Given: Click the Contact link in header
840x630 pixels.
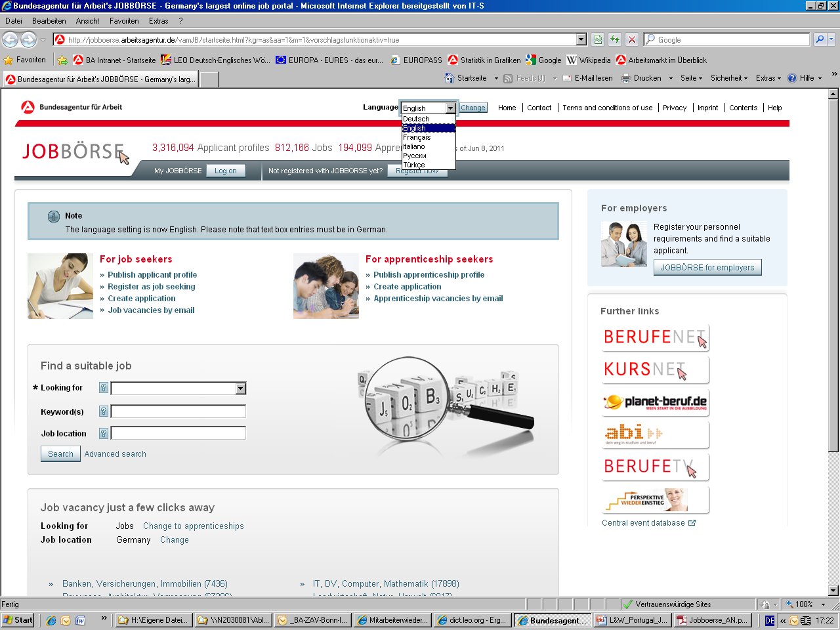Looking at the screenshot, I should pyautogui.click(x=539, y=108).
